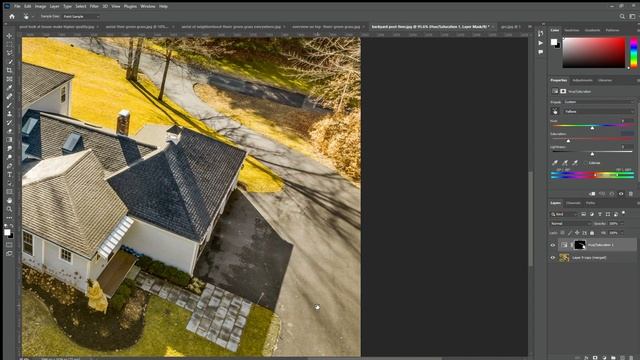Click the Home icon in options bar
The height and width of the screenshot is (360, 640).
coord(12,16)
